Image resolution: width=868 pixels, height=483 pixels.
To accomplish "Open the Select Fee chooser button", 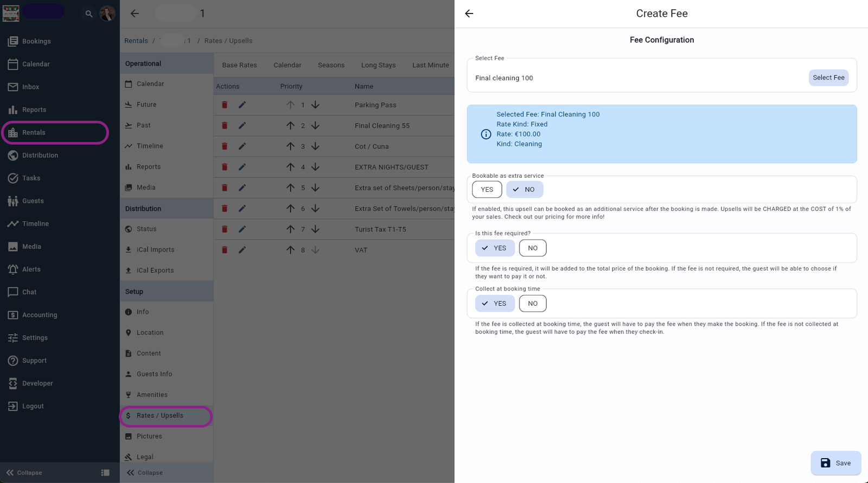I will tap(828, 78).
